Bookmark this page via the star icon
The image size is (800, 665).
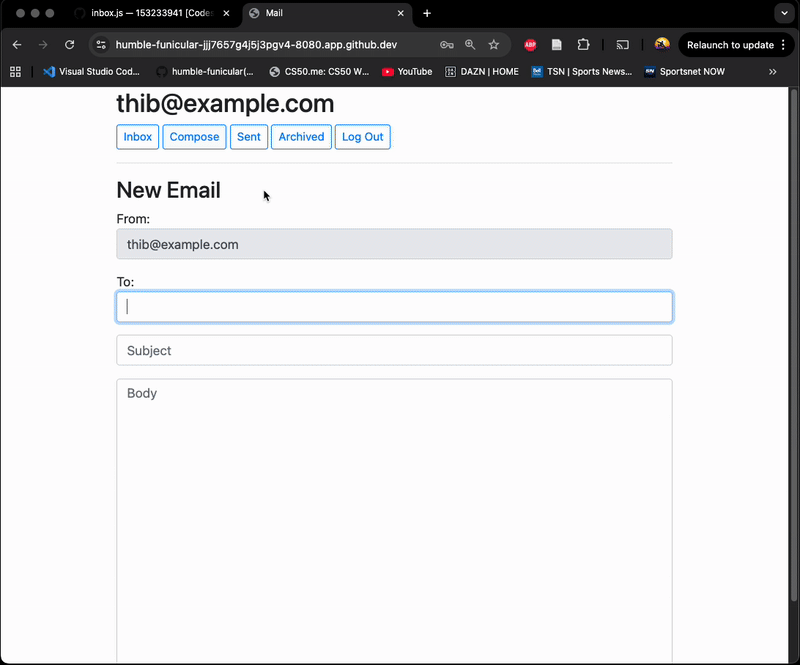[493, 45]
